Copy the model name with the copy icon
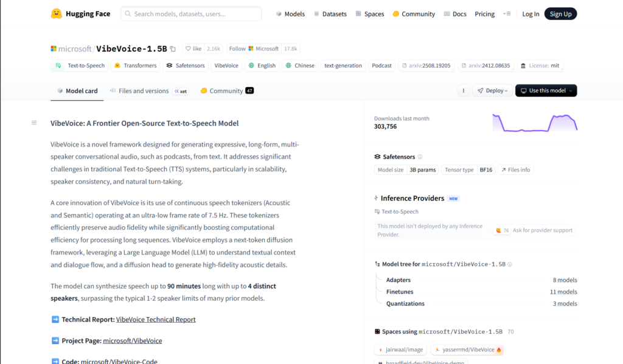This screenshot has width=623, height=364. click(x=173, y=49)
